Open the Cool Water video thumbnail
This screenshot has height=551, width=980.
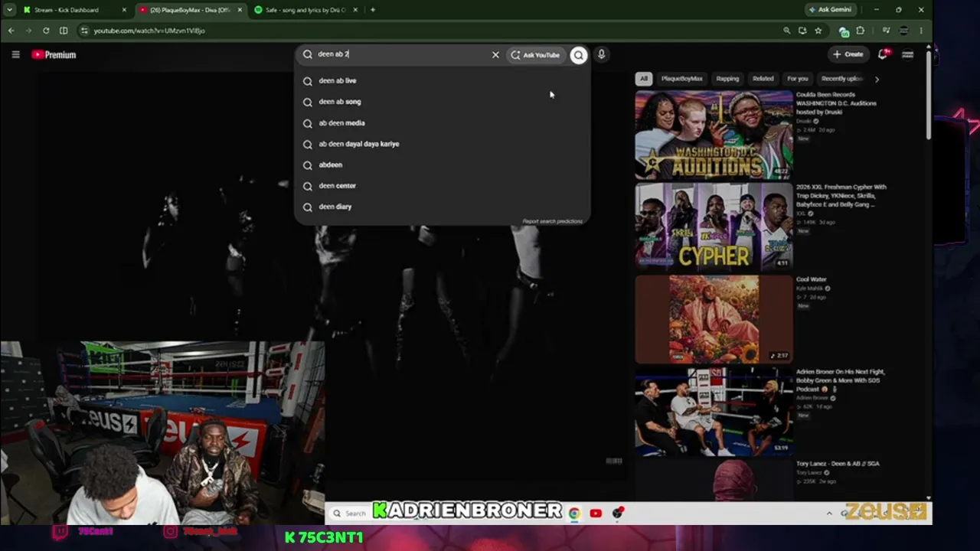[x=714, y=319]
